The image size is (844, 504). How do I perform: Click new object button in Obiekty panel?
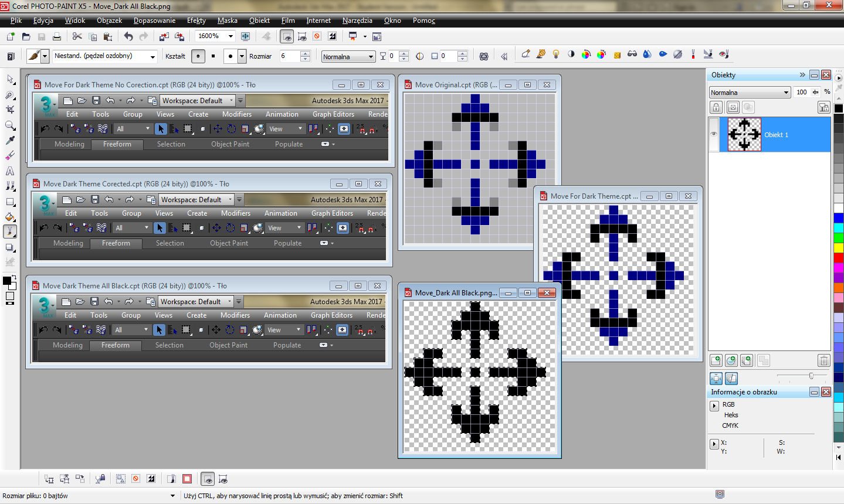pyautogui.click(x=716, y=360)
